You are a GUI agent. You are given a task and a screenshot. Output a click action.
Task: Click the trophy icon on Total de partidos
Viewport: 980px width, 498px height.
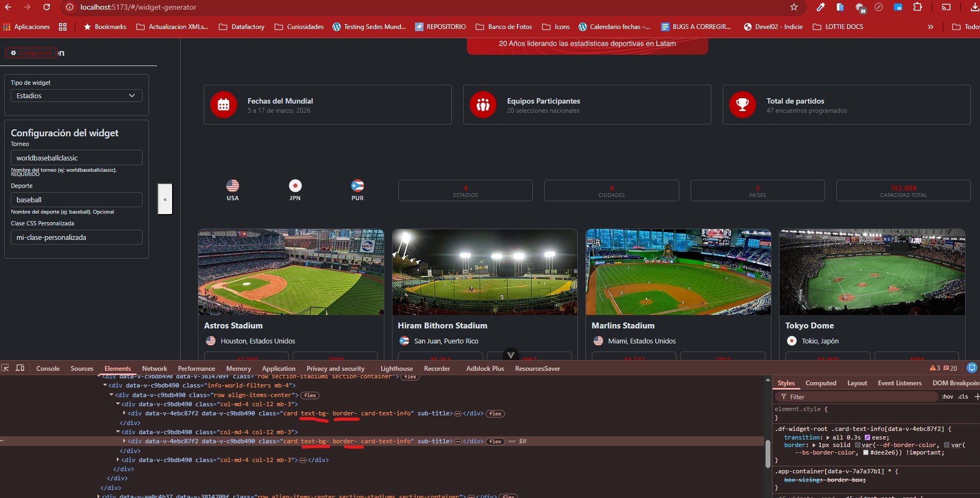click(x=743, y=105)
